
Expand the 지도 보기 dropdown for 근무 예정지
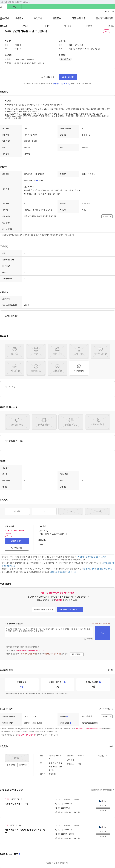click(107, 216)
